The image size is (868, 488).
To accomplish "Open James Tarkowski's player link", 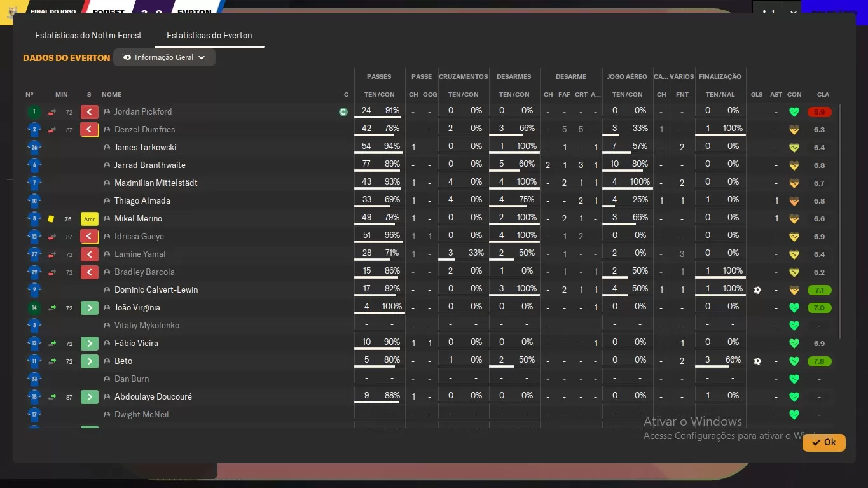I will pos(146,148).
